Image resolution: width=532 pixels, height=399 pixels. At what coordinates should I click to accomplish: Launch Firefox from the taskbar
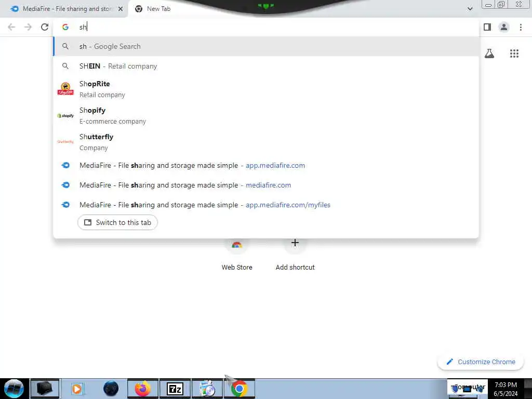143,389
